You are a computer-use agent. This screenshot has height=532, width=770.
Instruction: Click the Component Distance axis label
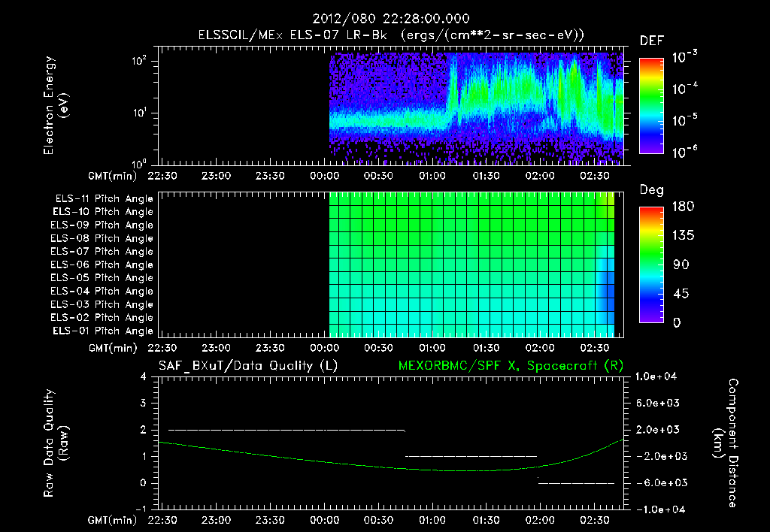coord(726,443)
